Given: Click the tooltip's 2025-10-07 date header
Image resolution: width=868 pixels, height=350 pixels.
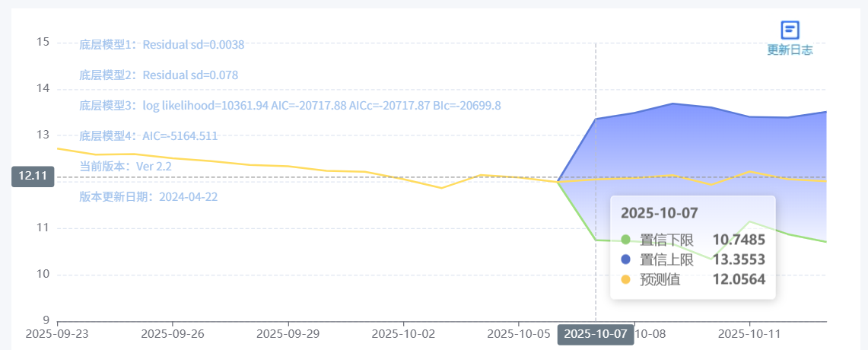Looking at the screenshot, I should coord(660,213).
